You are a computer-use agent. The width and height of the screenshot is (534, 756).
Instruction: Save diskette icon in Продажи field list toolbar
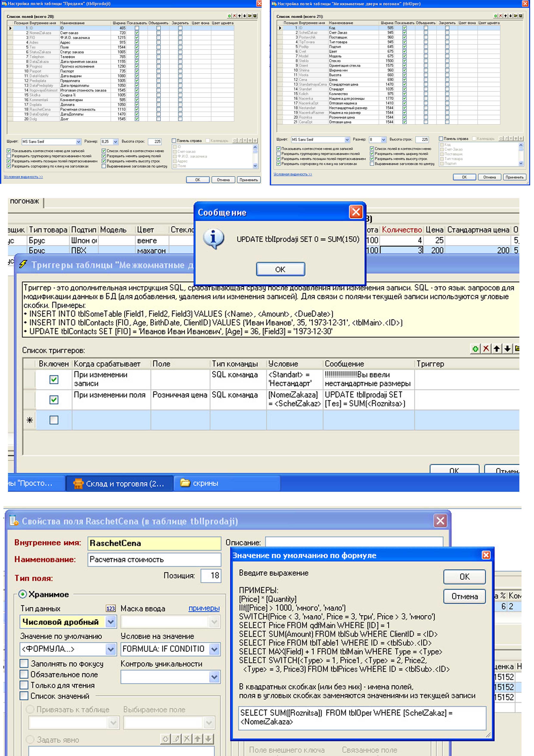click(x=255, y=16)
